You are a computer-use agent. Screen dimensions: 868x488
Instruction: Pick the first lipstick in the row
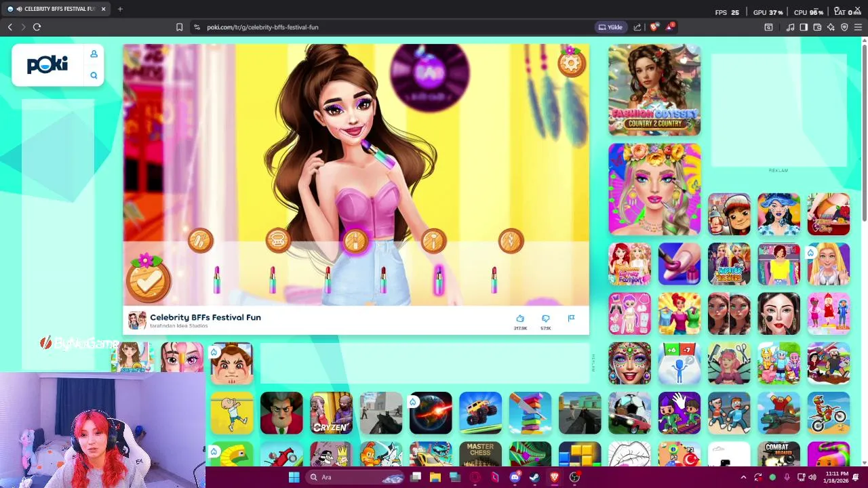tap(217, 280)
